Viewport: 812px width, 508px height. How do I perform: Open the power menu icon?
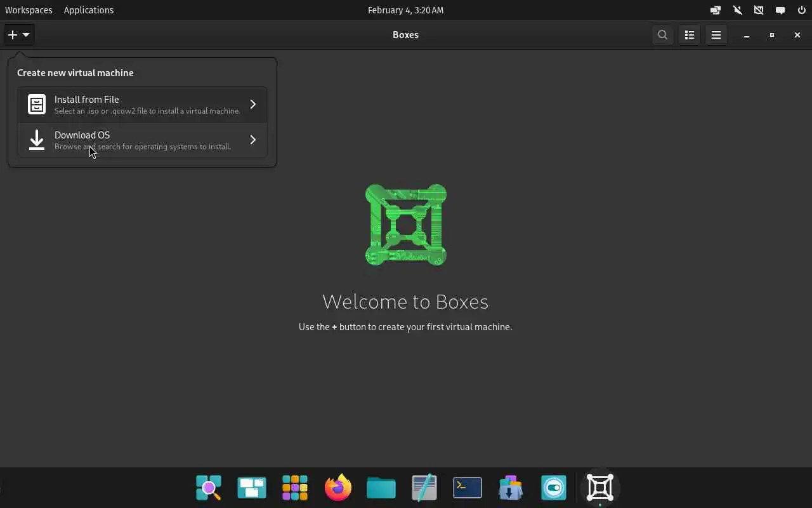[802, 10]
